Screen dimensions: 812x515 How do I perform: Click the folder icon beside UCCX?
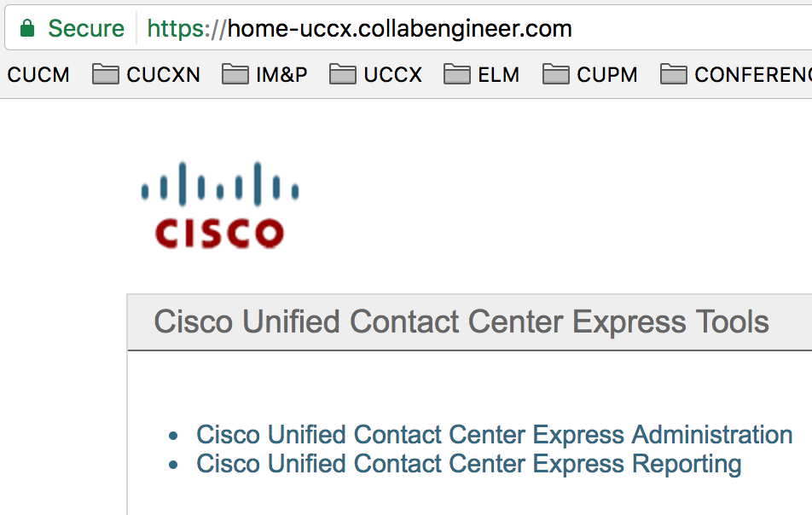(x=342, y=75)
